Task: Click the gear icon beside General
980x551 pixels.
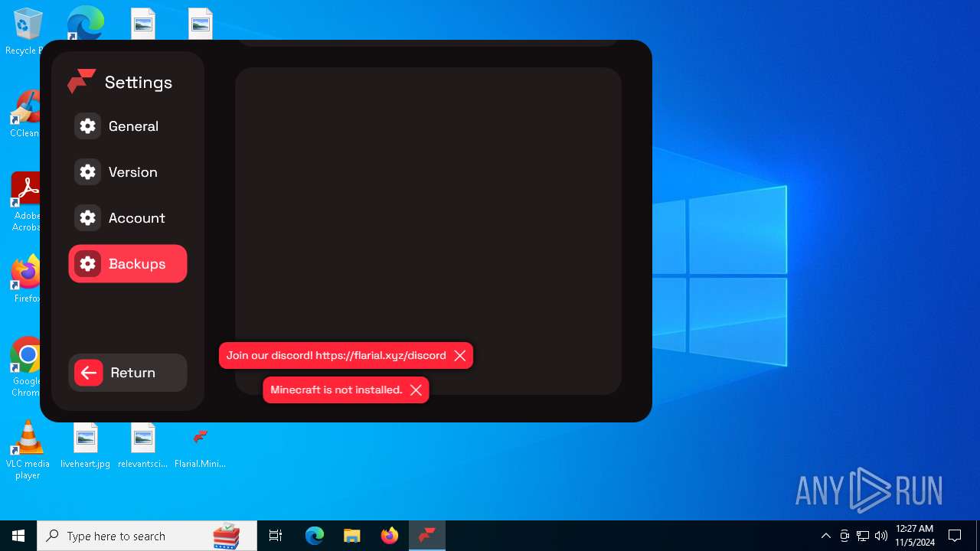Action: pos(88,126)
